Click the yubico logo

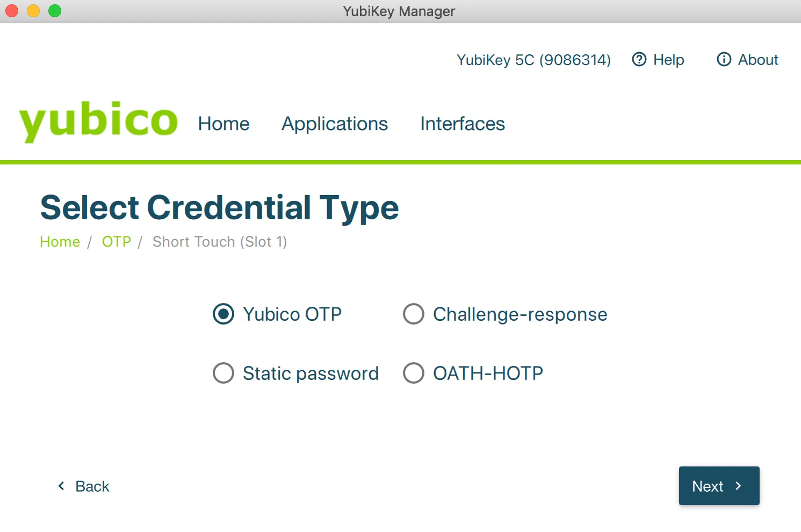(x=98, y=121)
